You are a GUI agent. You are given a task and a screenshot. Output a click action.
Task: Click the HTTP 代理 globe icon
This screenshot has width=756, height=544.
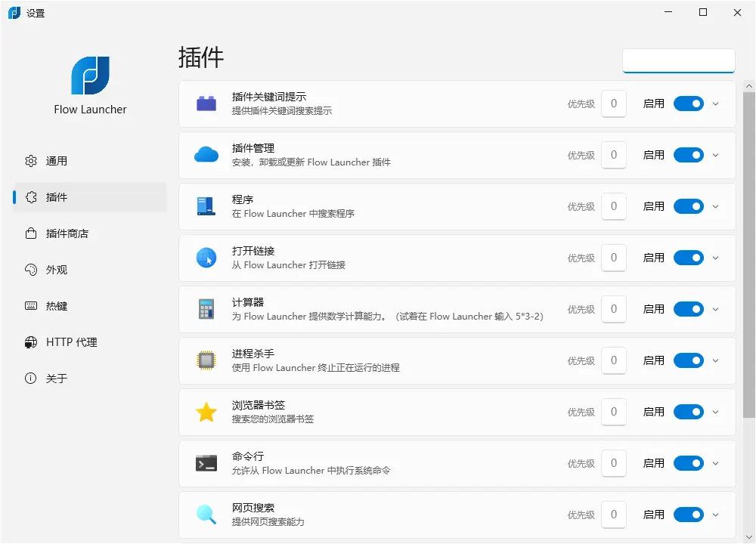click(31, 342)
